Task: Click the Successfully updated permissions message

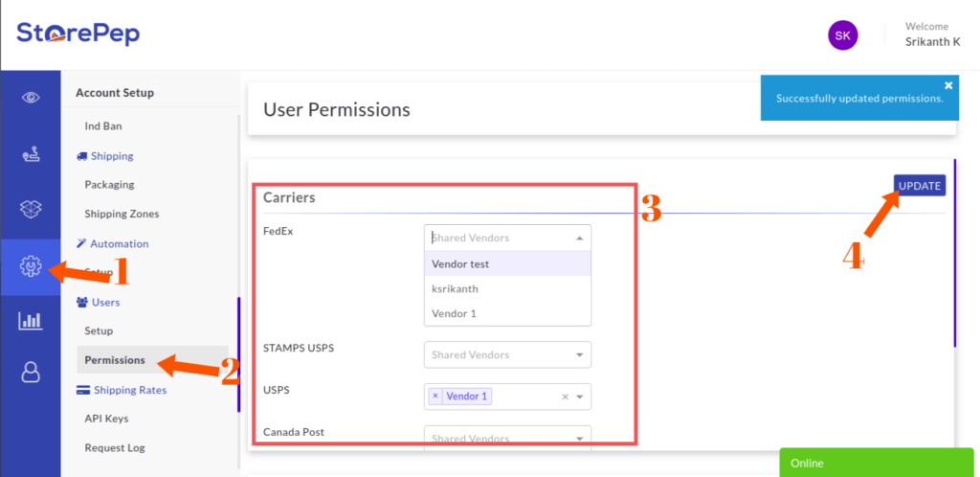Action: (x=859, y=98)
